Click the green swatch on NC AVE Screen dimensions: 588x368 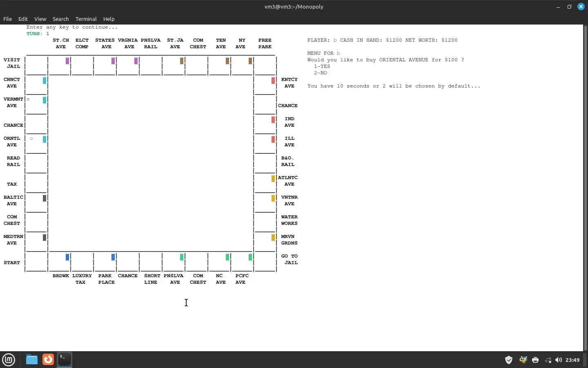pos(227,257)
